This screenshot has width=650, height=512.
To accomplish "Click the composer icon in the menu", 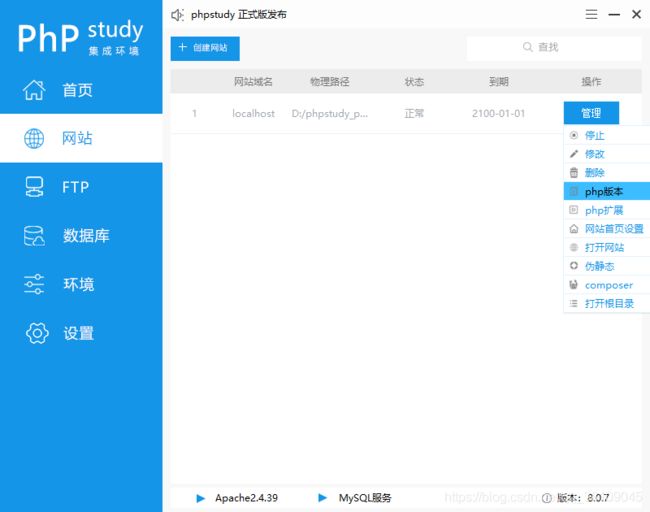I will (574, 284).
